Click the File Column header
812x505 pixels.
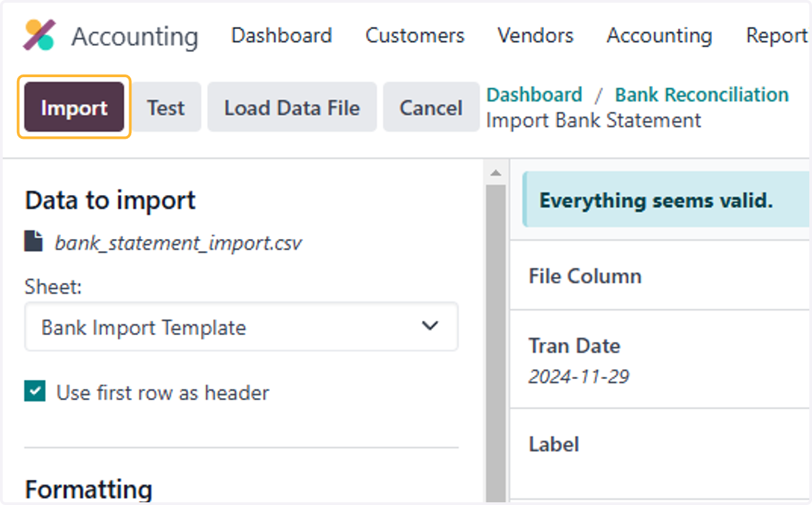pos(585,276)
